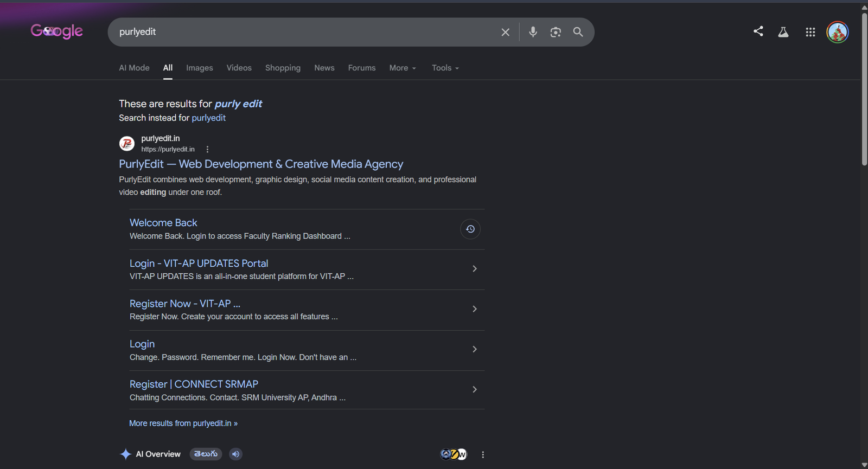Select the All results tab
The image size is (868, 469).
168,68
